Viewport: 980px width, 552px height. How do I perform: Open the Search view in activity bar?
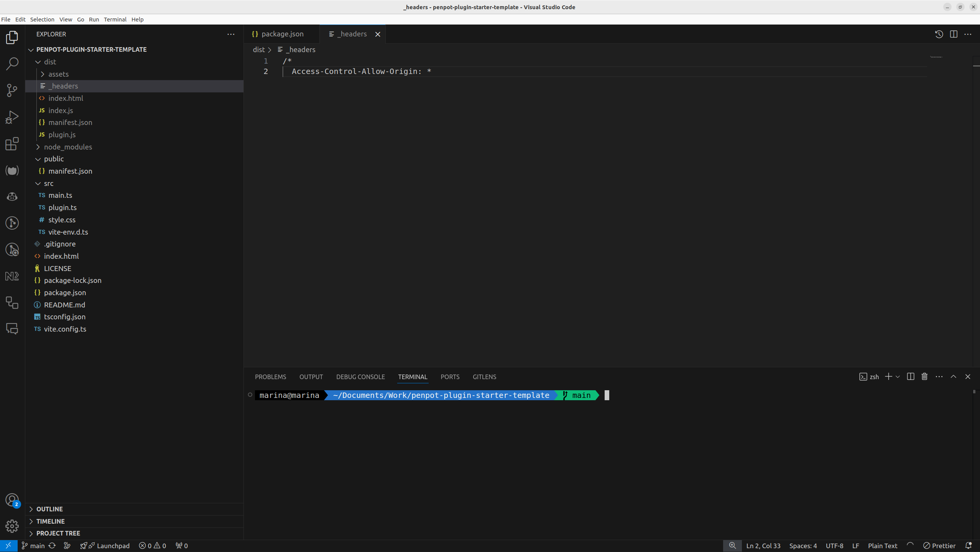[12, 64]
